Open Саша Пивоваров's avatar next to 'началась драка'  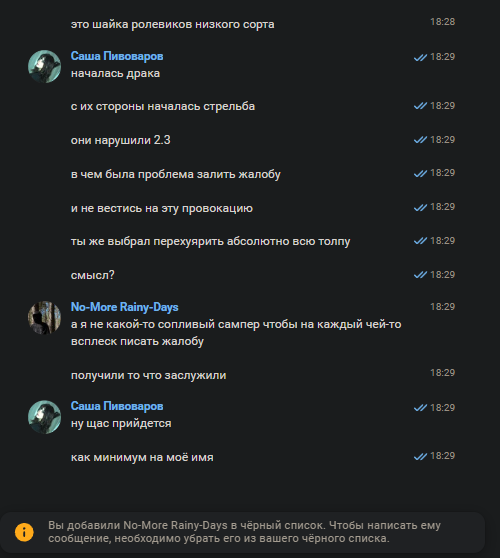44,67
